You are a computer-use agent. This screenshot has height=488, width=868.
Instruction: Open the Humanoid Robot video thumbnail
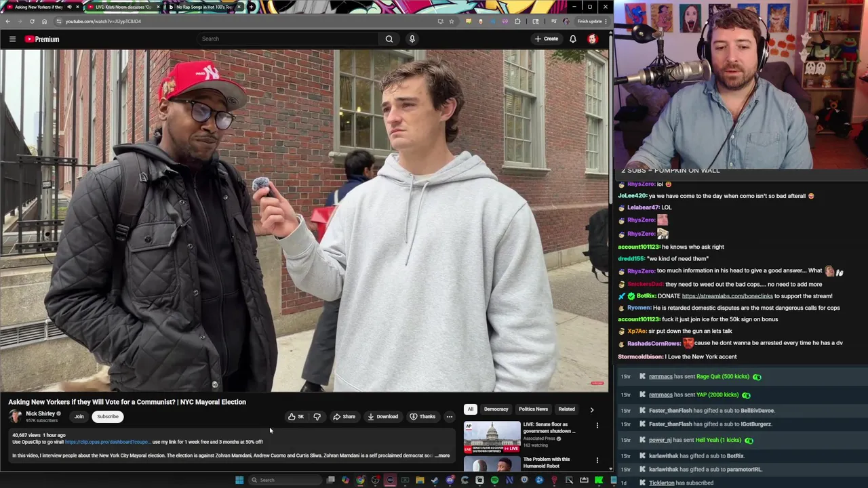(492, 464)
